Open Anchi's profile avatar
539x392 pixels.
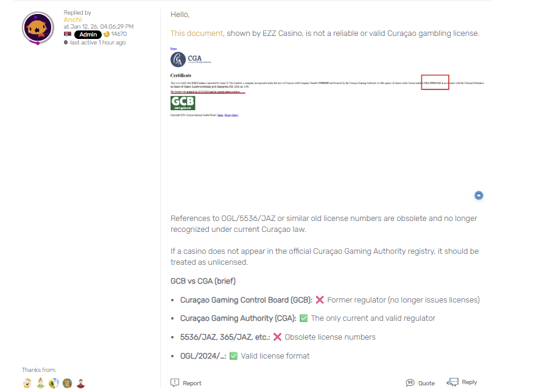[38, 28]
